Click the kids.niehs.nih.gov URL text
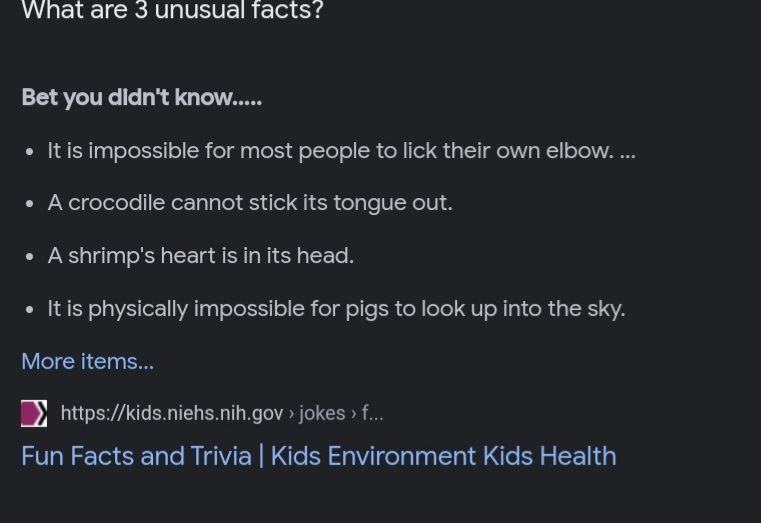 point(172,413)
